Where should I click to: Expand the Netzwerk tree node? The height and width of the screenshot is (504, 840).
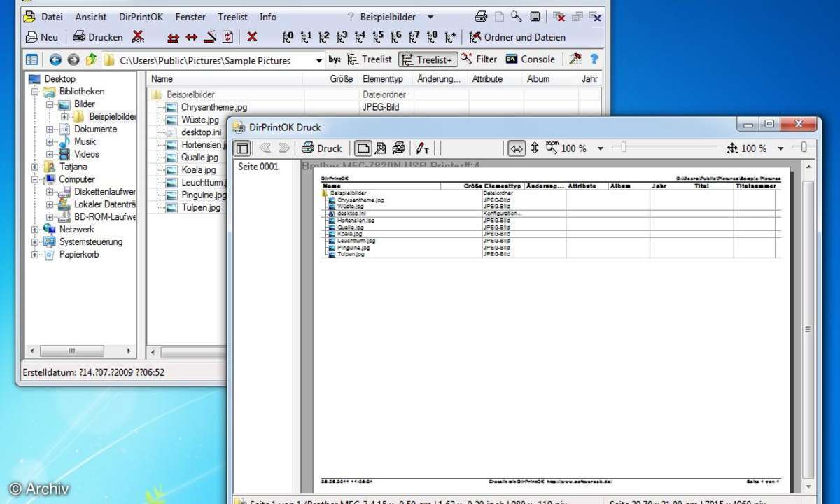[35, 230]
